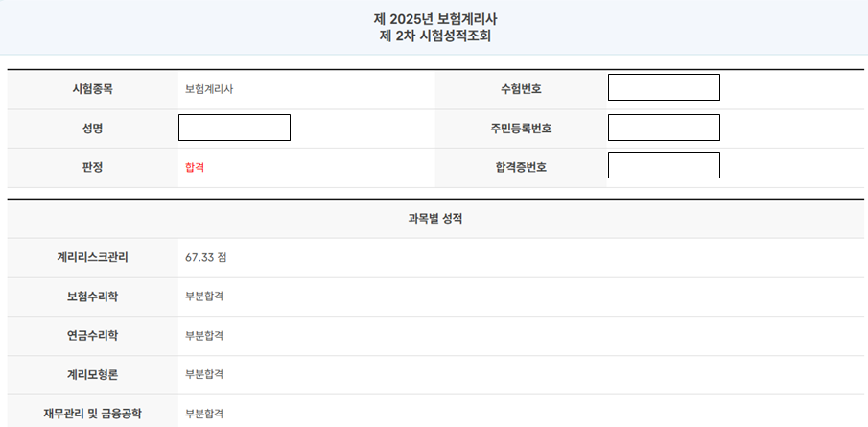Click the 성명 redacted name box
868x427 pixels.
pyautogui.click(x=234, y=128)
